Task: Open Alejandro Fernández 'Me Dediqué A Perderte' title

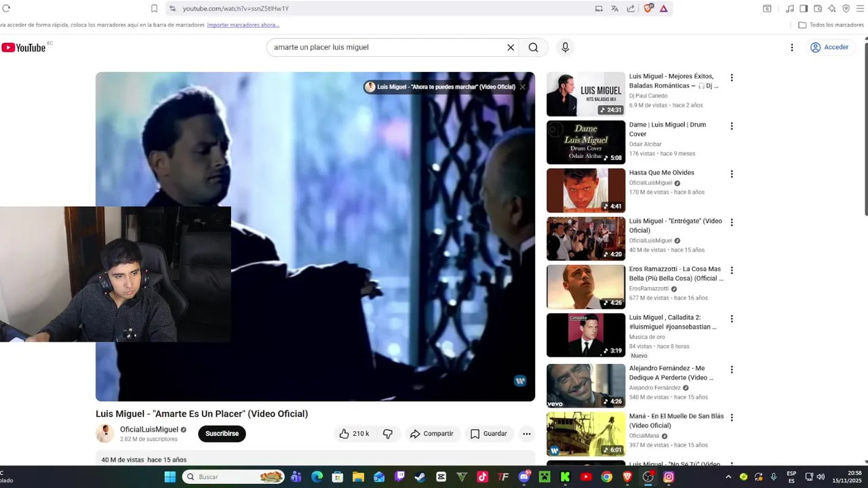Action: 671,373
